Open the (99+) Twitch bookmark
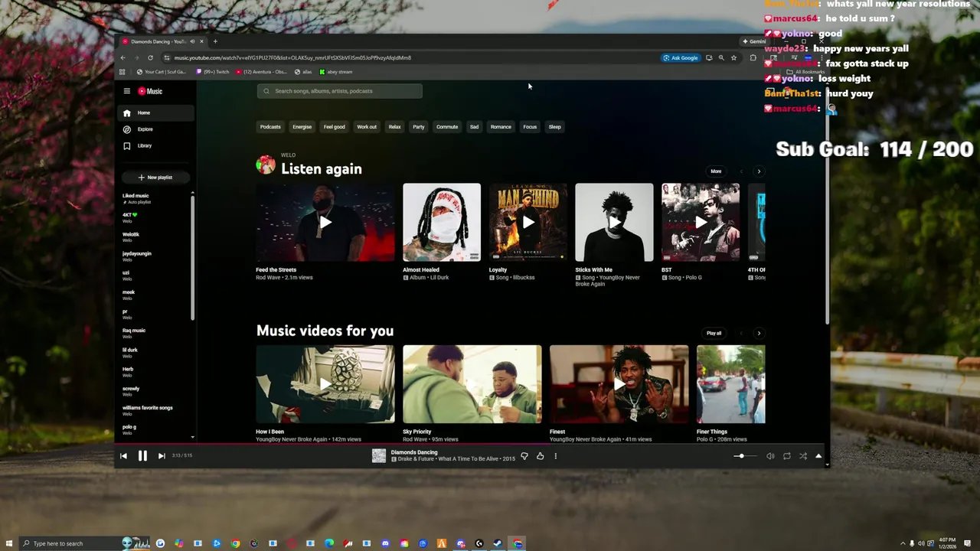The image size is (980, 551). pyautogui.click(x=213, y=72)
